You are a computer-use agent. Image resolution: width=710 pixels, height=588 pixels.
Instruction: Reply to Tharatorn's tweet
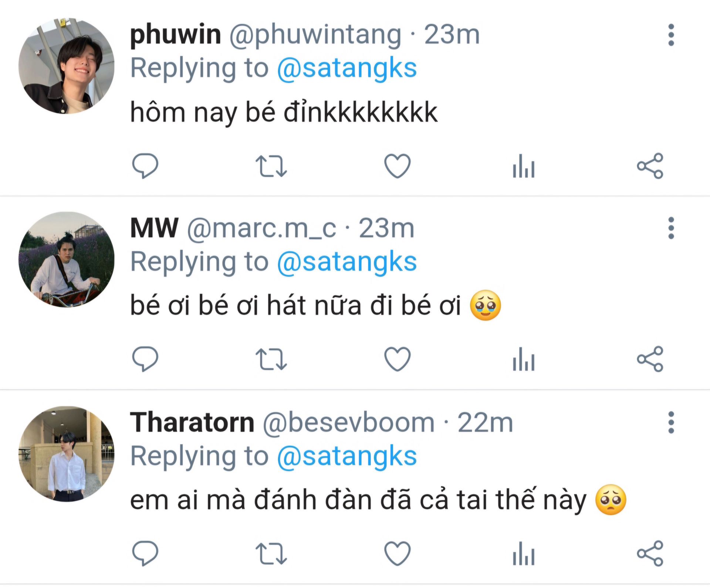pos(145,553)
